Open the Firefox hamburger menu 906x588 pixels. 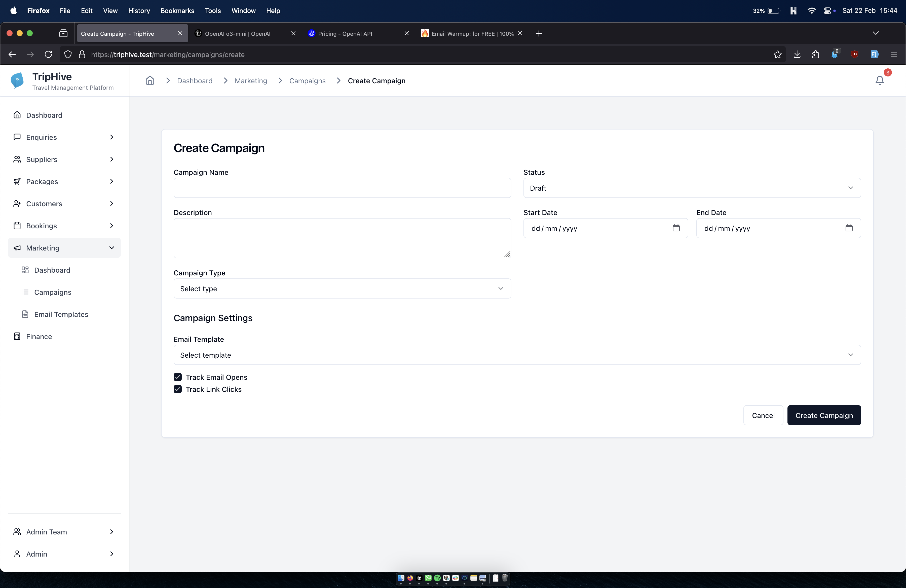(x=894, y=54)
